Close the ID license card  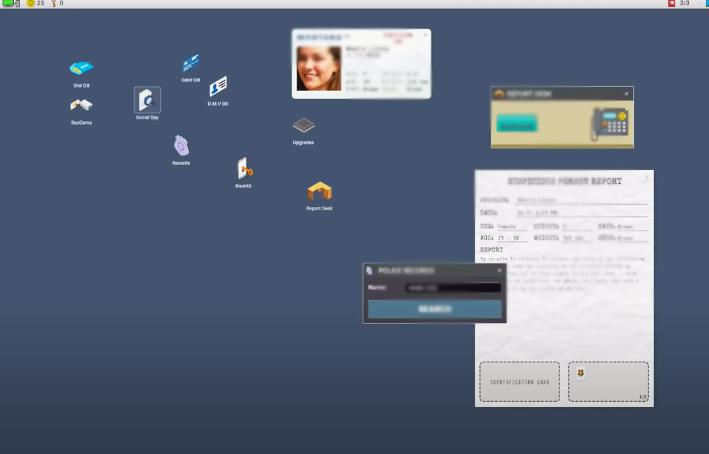(425, 35)
